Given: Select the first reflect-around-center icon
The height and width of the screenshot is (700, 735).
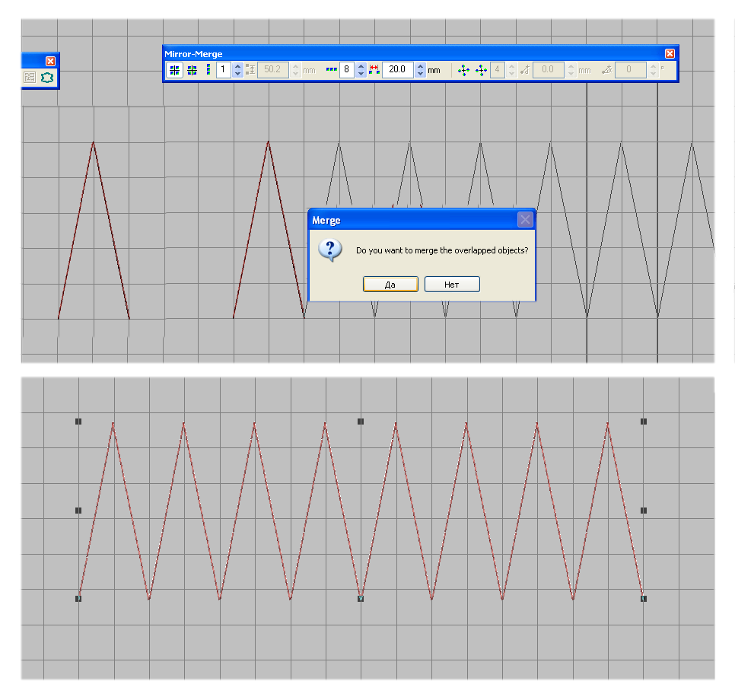Looking at the screenshot, I should click(463, 70).
